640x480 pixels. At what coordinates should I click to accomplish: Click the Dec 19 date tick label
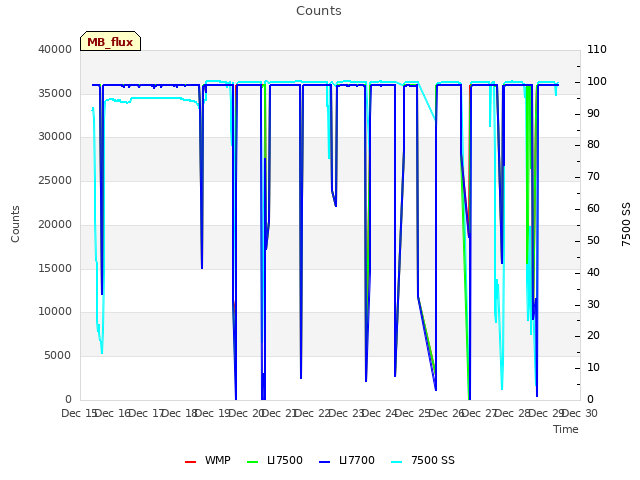pyautogui.click(x=213, y=413)
